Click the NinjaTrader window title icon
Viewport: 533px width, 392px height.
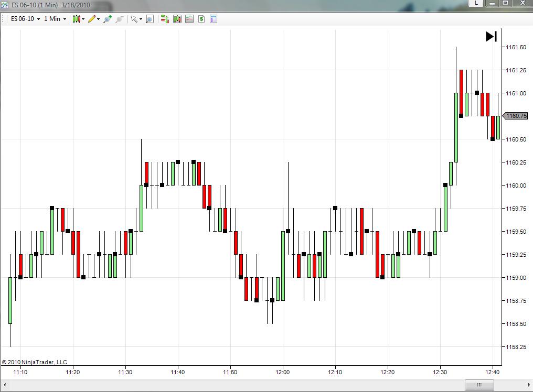(5, 5)
